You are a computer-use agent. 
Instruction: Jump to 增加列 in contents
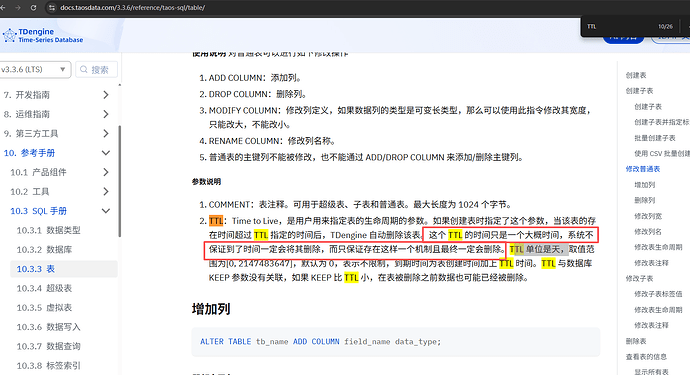(x=645, y=185)
